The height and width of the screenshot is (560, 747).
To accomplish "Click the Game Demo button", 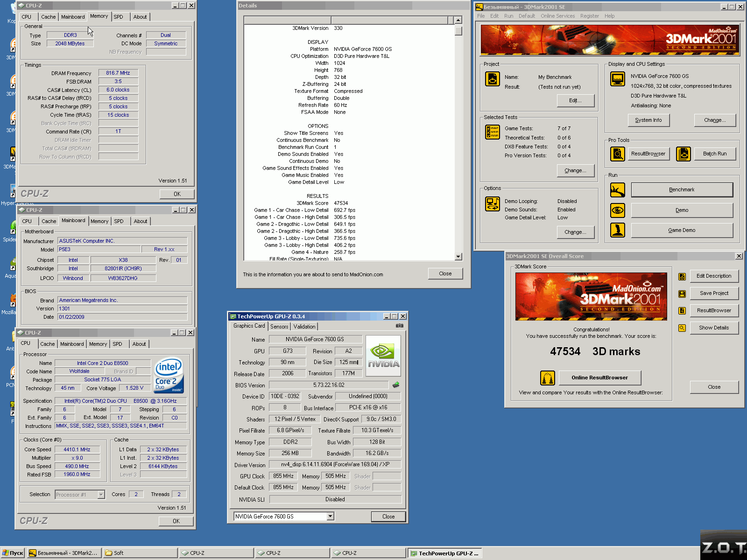I will coord(682,230).
